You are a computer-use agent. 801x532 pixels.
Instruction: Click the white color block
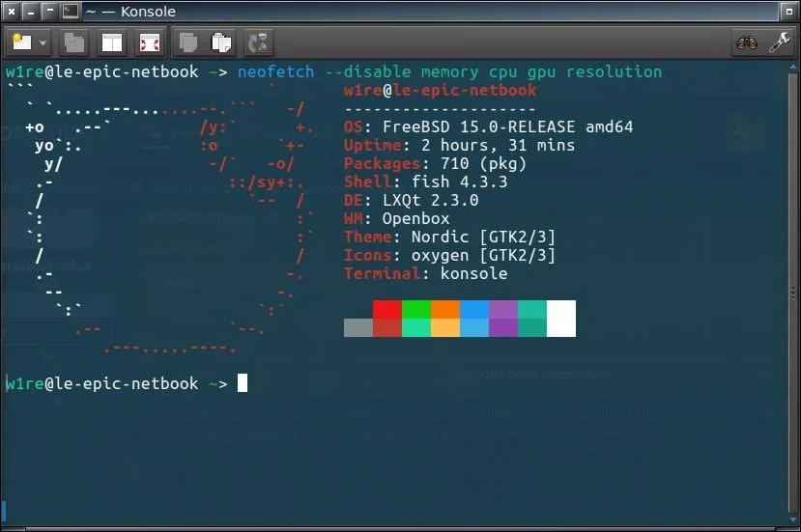tap(561, 319)
